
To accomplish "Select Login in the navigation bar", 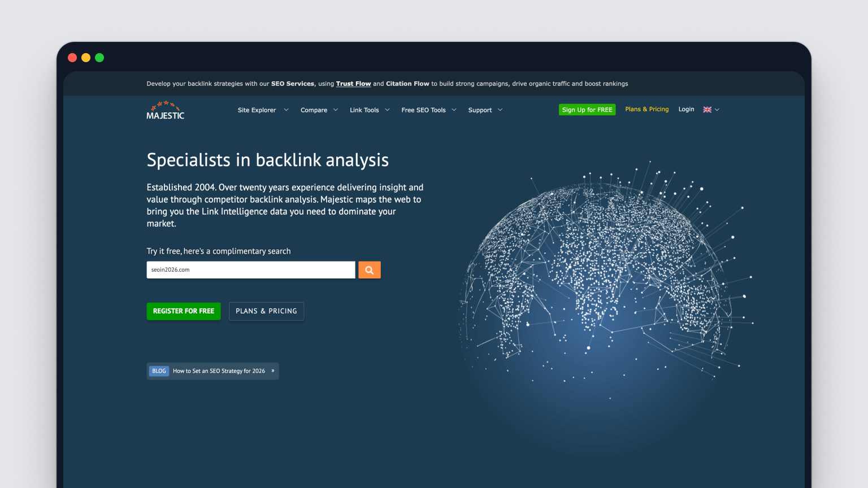I will pos(686,109).
